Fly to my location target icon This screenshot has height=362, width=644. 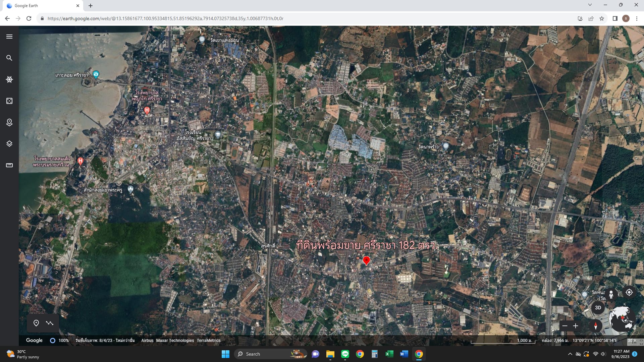(x=629, y=292)
